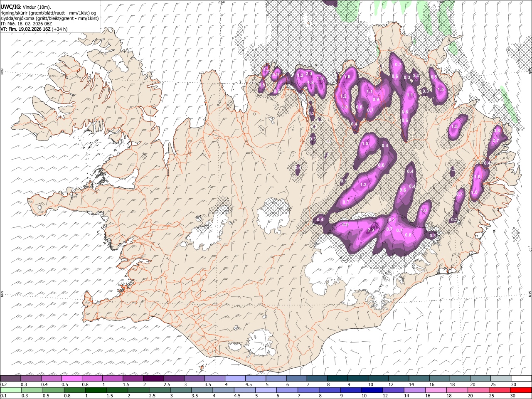Click the top-row swatch between 0.4 and 0.5
Screen dimensions: 532x399
[x=52, y=378]
